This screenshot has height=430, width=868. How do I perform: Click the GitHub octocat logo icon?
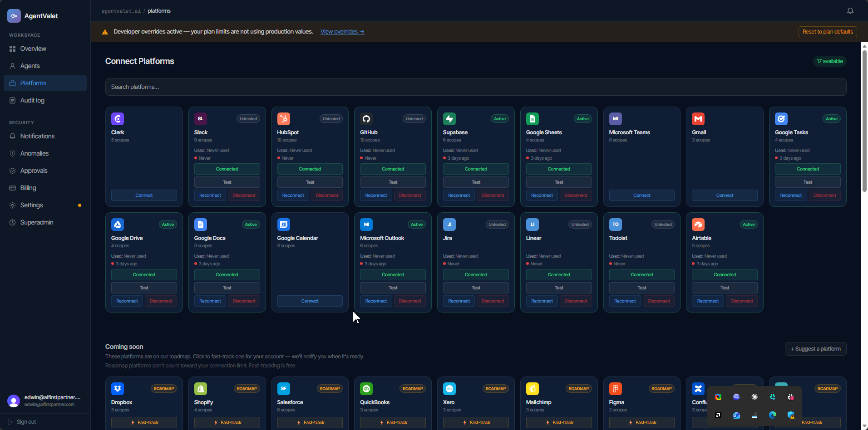tap(366, 119)
